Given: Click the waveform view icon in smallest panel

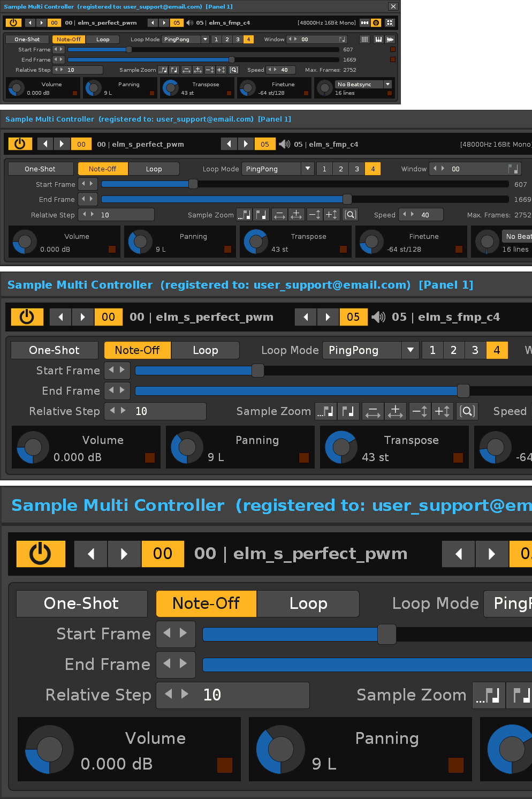Looking at the screenshot, I should click(390, 39).
